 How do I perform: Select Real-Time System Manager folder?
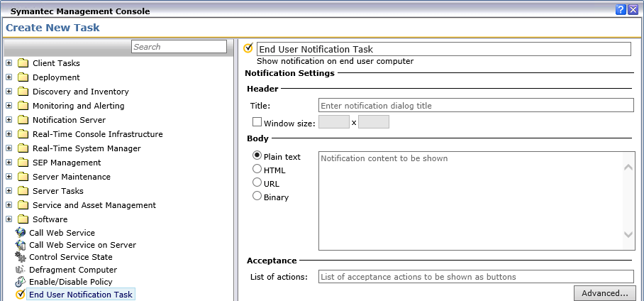pos(86,148)
